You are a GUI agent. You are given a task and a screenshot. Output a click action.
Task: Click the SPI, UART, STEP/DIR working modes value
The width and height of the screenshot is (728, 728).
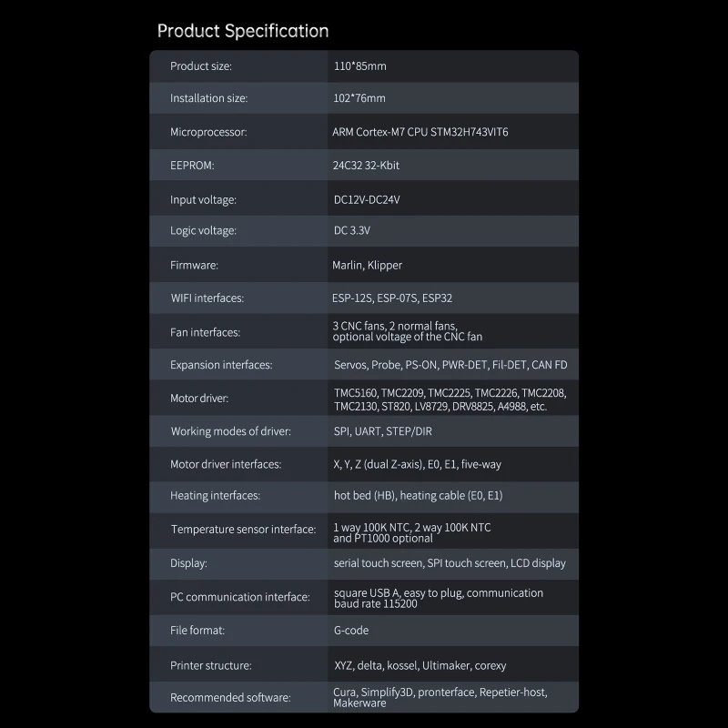point(383,431)
